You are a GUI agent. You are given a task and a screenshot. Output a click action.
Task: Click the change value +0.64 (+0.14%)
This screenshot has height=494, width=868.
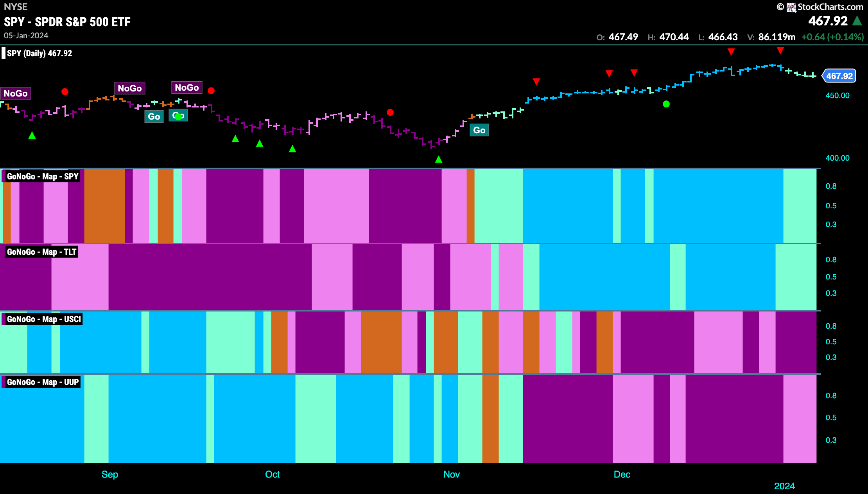[832, 37]
